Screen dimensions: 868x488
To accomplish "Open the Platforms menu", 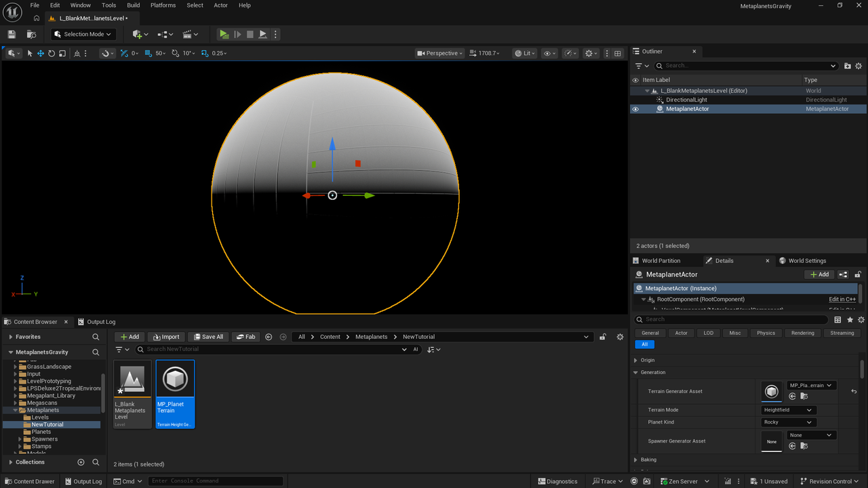I will pyautogui.click(x=163, y=5).
